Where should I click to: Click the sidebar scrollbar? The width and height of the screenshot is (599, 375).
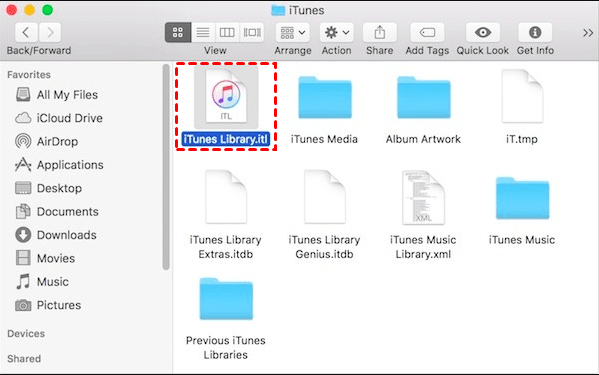click(166, 167)
